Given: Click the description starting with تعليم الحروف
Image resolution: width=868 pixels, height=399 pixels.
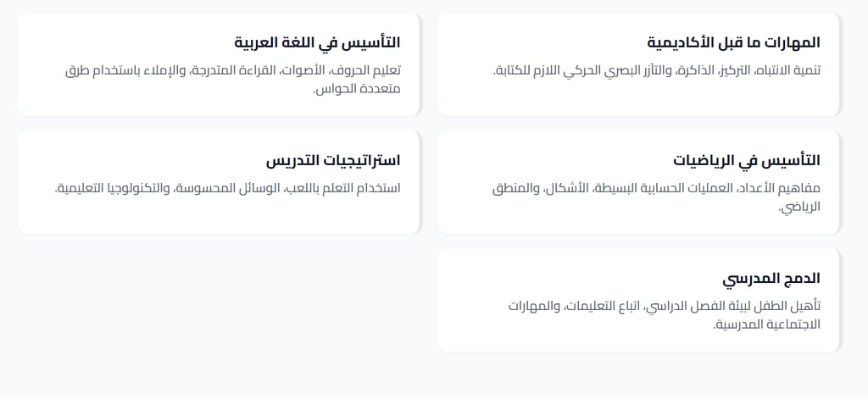Looking at the screenshot, I should 233,70.
